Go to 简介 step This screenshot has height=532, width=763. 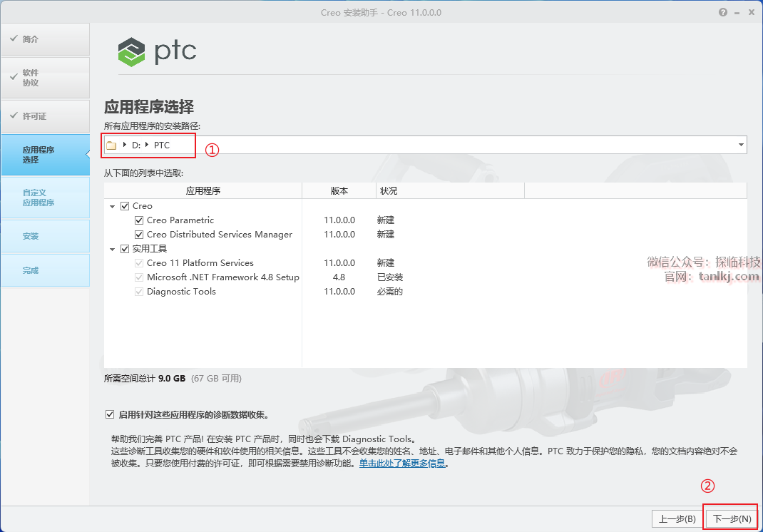pyautogui.click(x=45, y=39)
